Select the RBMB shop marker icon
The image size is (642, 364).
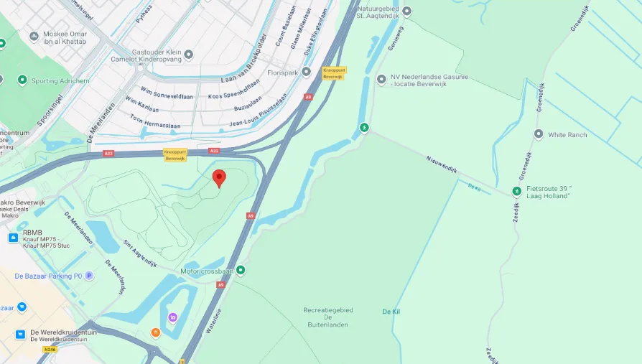coord(13,238)
